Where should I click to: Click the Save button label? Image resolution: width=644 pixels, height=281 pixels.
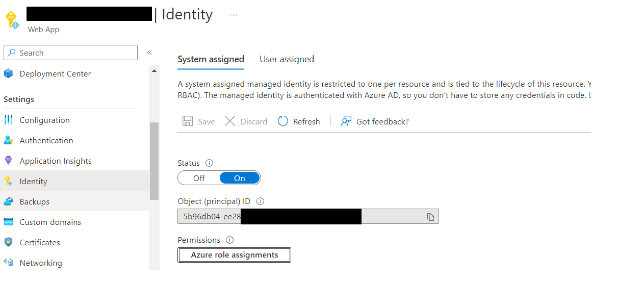tap(207, 121)
